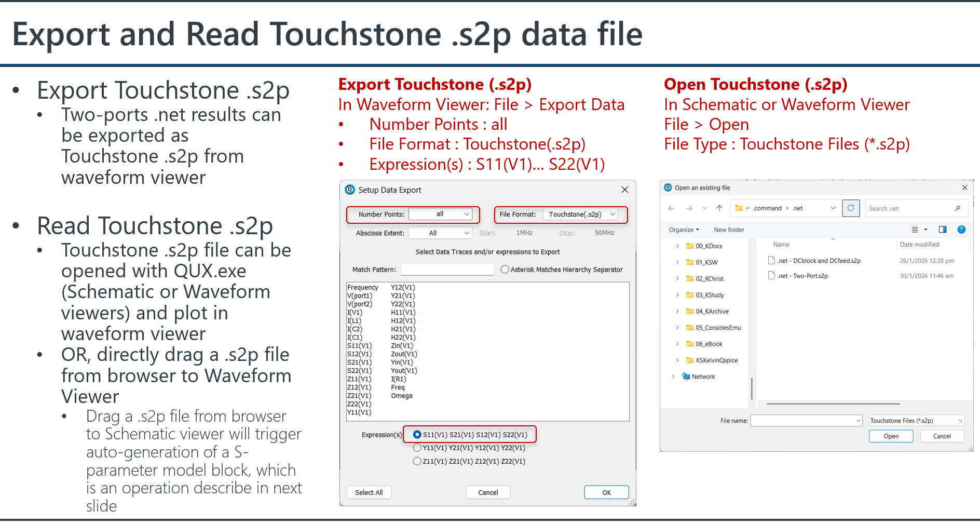The height and width of the screenshot is (524, 980).
Task: Click the help question mark icon
Action: coord(961,230)
